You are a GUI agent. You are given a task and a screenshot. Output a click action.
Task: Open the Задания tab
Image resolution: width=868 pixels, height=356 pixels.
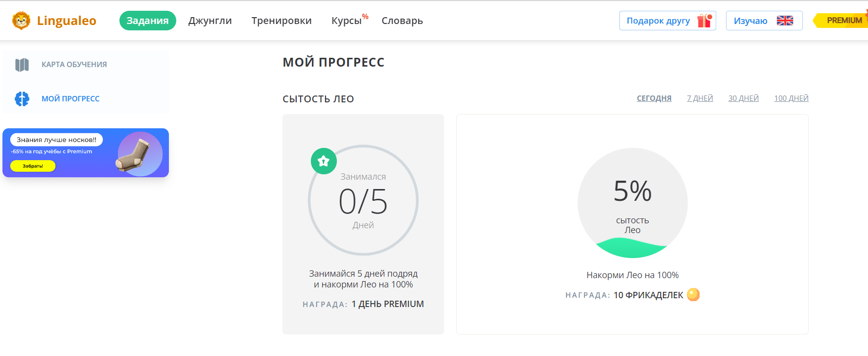click(x=147, y=21)
